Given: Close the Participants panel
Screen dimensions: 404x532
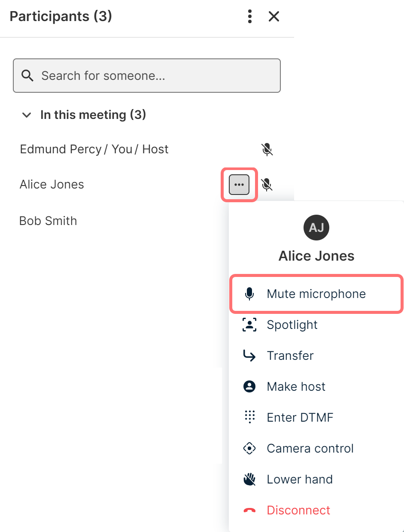Looking at the screenshot, I should 273,17.
